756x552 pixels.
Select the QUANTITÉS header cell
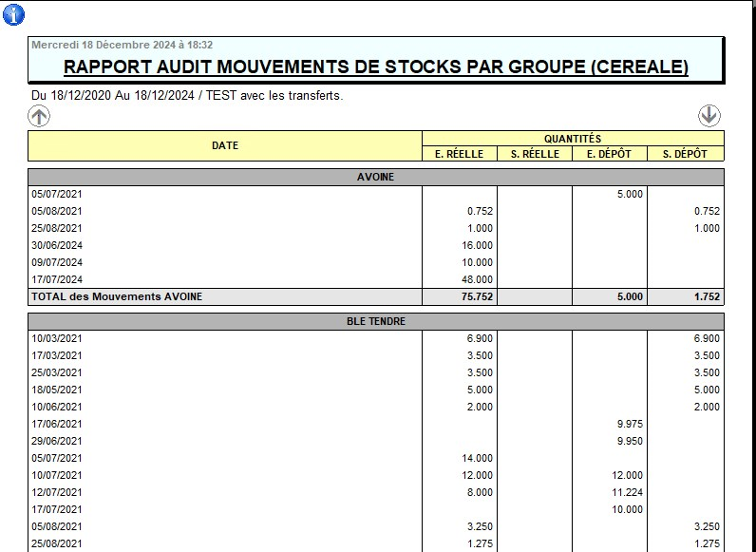(x=572, y=139)
